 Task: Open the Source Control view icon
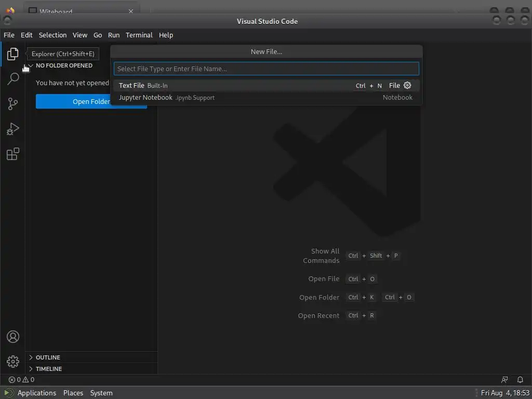pyautogui.click(x=12, y=104)
